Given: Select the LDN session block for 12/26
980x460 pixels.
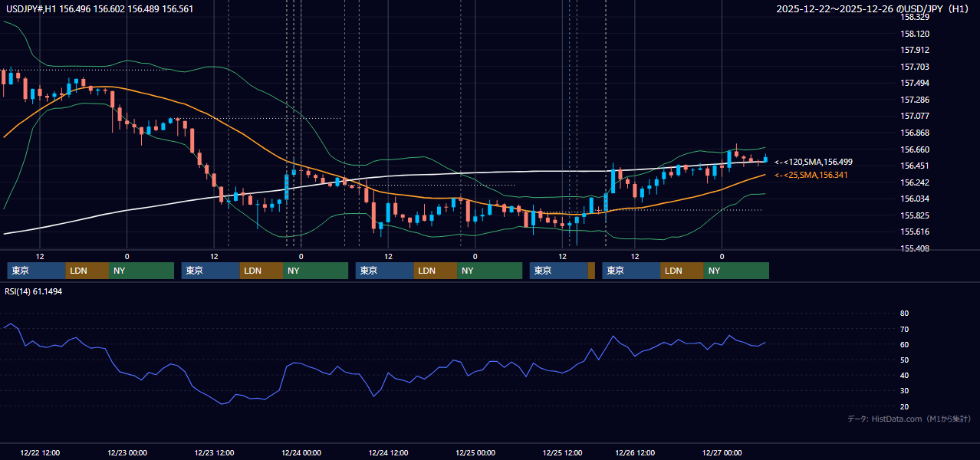Looking at the screenshot, I should point(682,271).
